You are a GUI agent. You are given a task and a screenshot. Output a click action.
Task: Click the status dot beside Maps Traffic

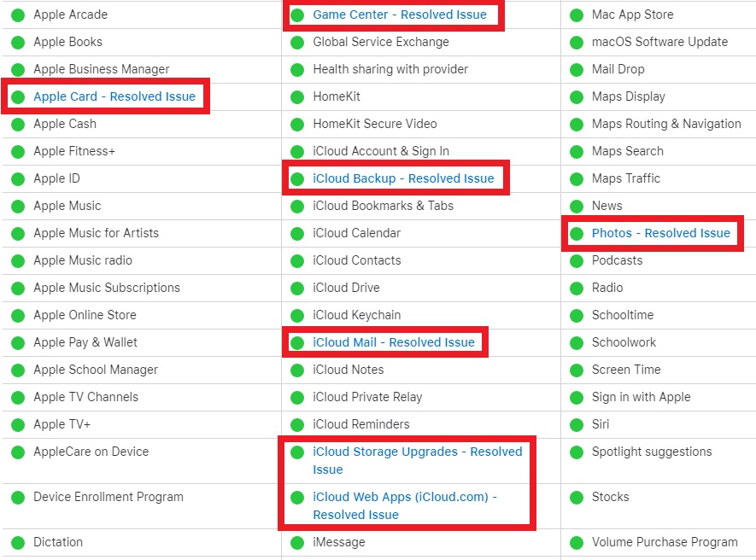(577, 179)
